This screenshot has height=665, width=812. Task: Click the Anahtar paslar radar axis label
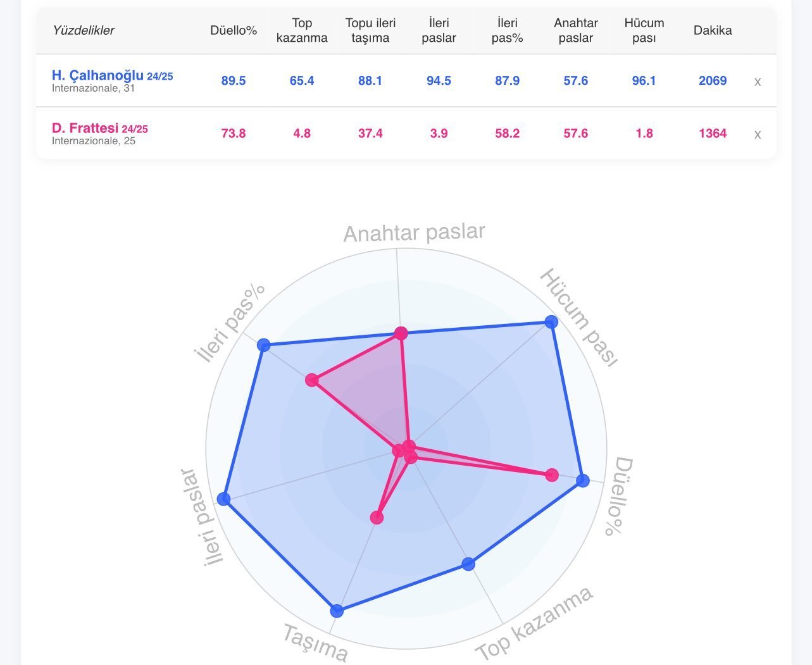pos(414,233)
